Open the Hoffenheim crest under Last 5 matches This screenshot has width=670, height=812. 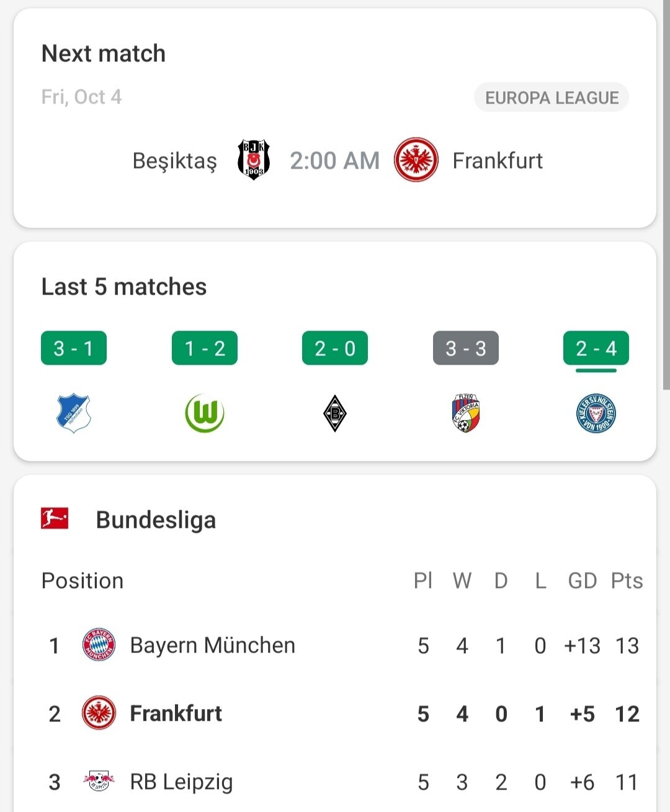(74, 413)
